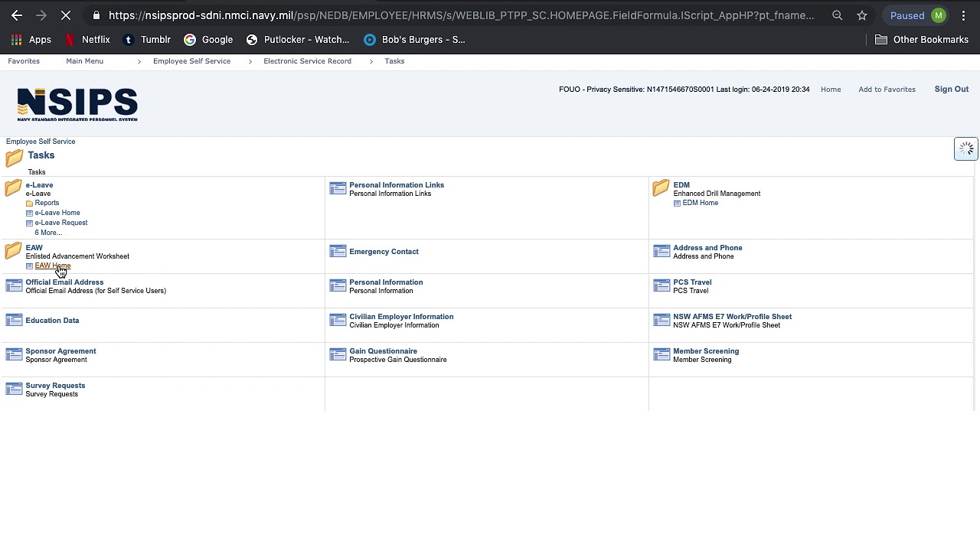Expand the '6 More...' e-Leave items
980x551 pixels.
[47, 233]
